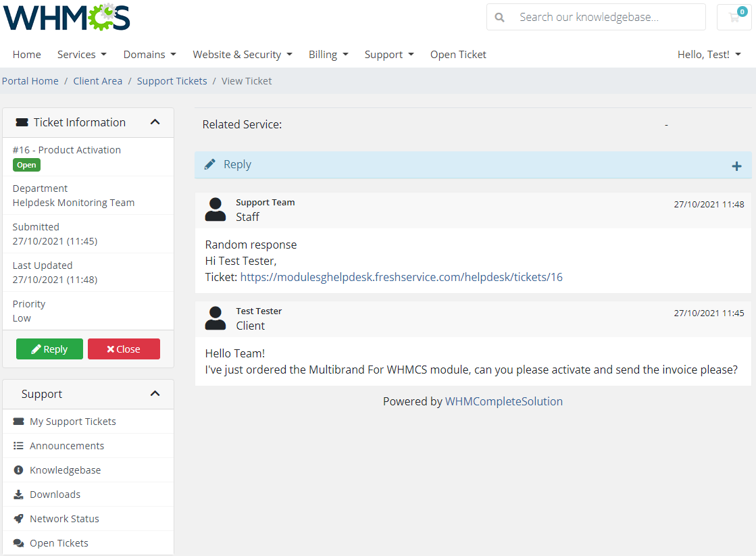Open the freshservice ticket URL link

click(401, 277)
